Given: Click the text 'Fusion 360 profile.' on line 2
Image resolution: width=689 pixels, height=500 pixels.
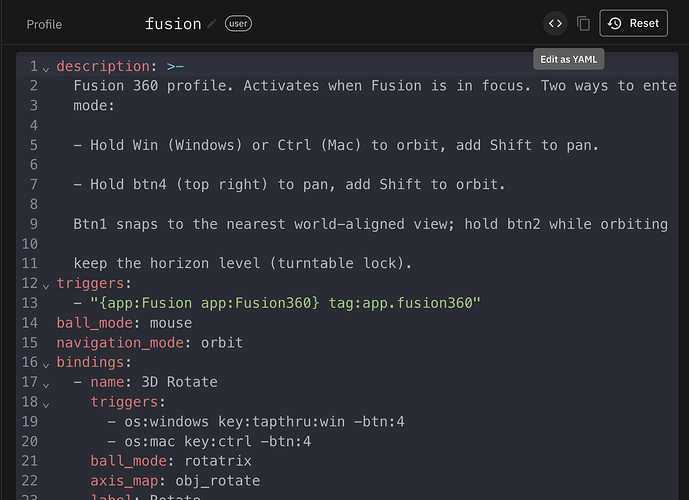Looking at the screenshot, I should 153,85.
